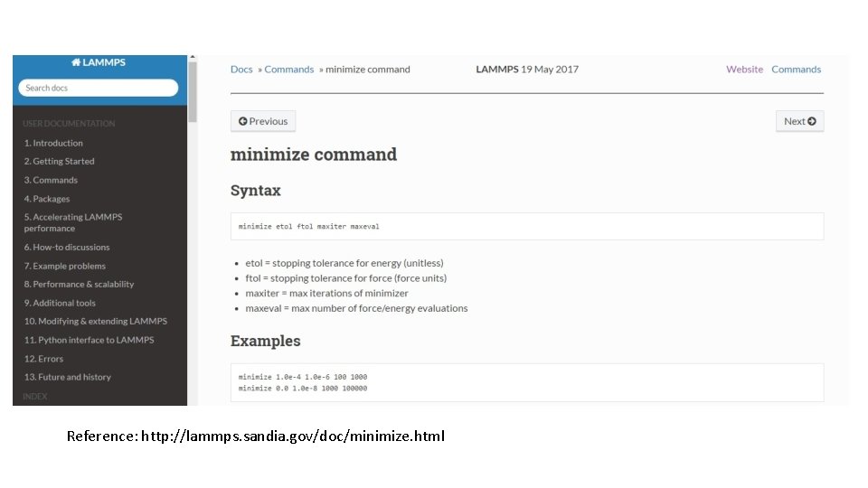Screen dimensions: 868x488
Task: Open 8. Performance & scalability
Action: [x=80, y=284]
